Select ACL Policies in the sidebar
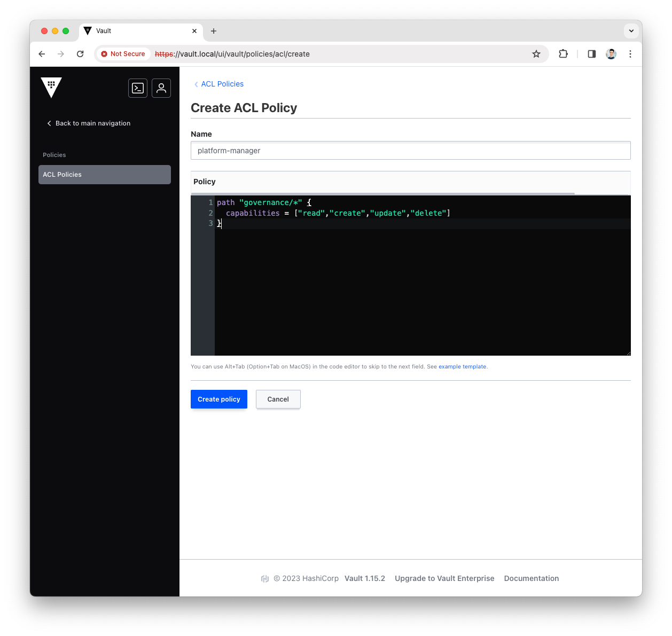The width and height of the screenshot is (672, 636). point(104,174)
